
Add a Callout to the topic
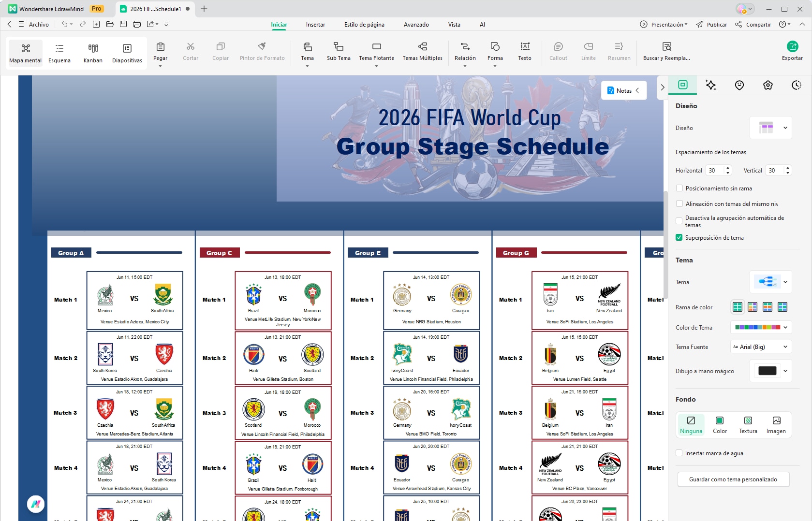pyautogui.click(x=558, y=51)
